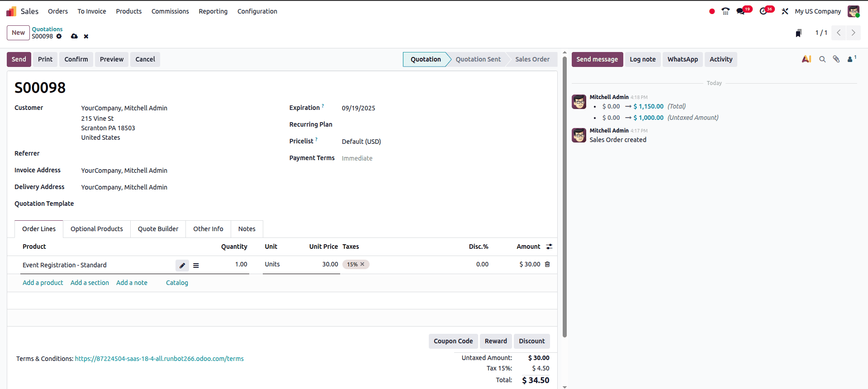Open the To Invoice menu
Viewport: 868px width, 389px height.
click(92, 11)
